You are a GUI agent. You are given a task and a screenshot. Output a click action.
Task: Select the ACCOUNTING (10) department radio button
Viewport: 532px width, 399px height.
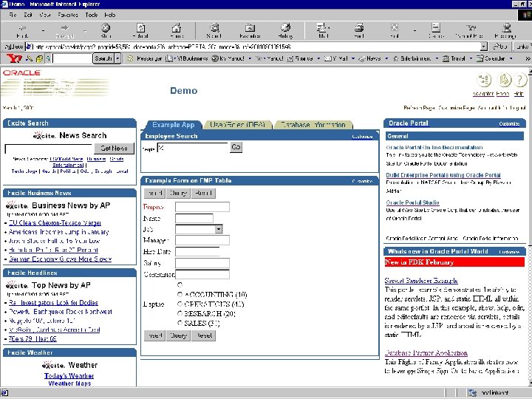pyautogui.click(x=180, y=294)
